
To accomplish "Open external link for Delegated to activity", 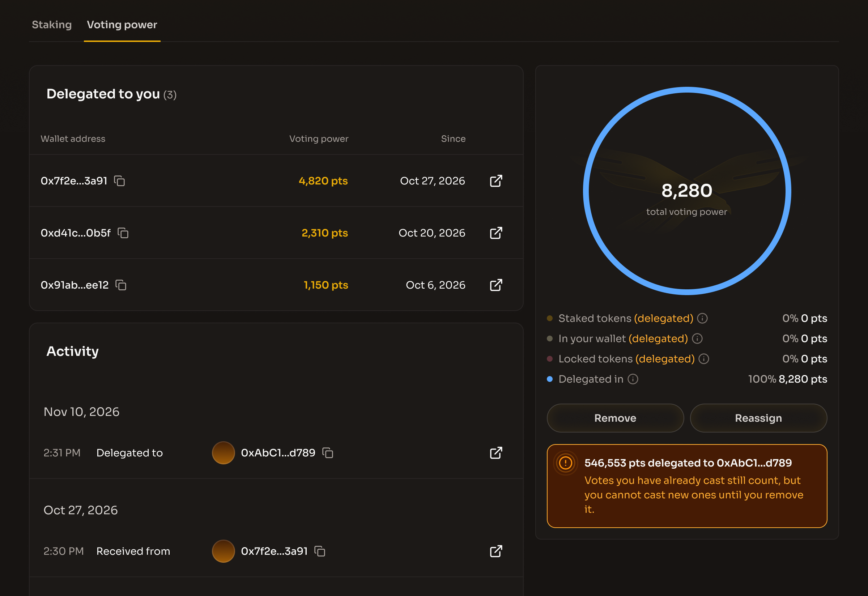I will 496,453.
